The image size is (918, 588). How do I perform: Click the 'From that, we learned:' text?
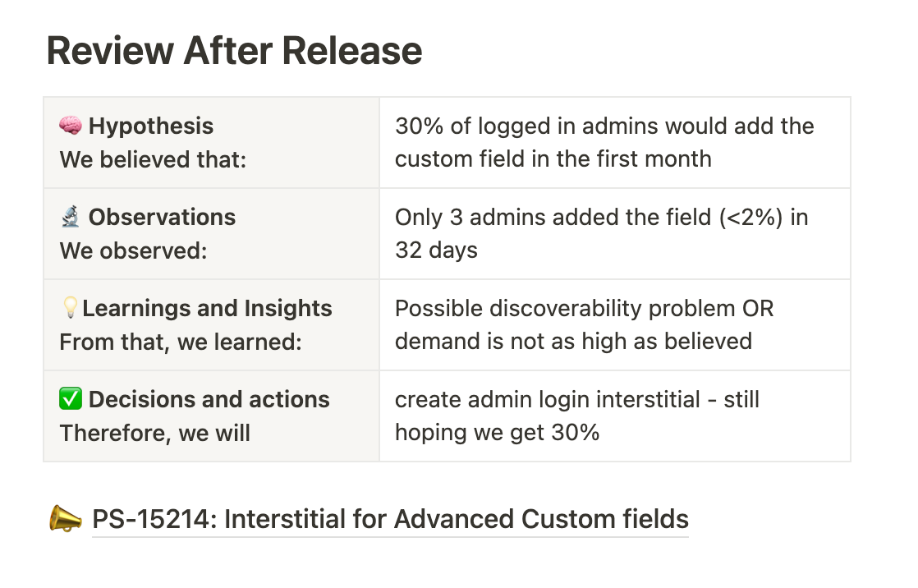click(x=181, y=342)
